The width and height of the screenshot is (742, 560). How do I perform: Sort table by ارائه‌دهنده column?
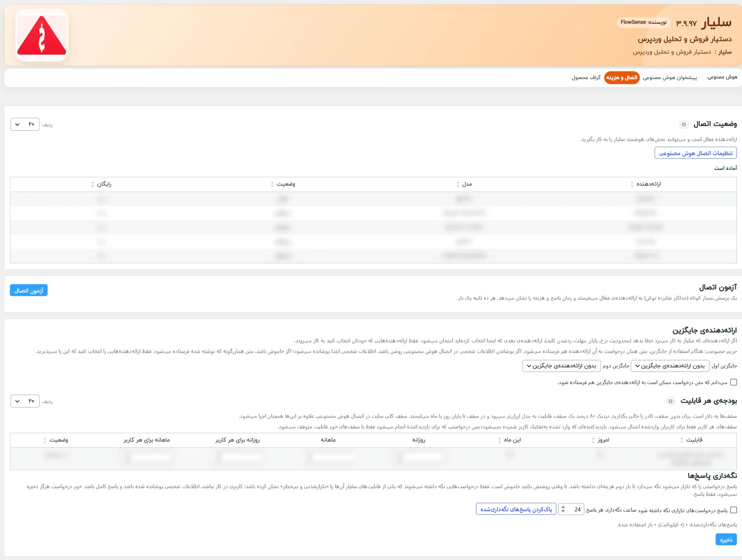click(x=646, y=184)
